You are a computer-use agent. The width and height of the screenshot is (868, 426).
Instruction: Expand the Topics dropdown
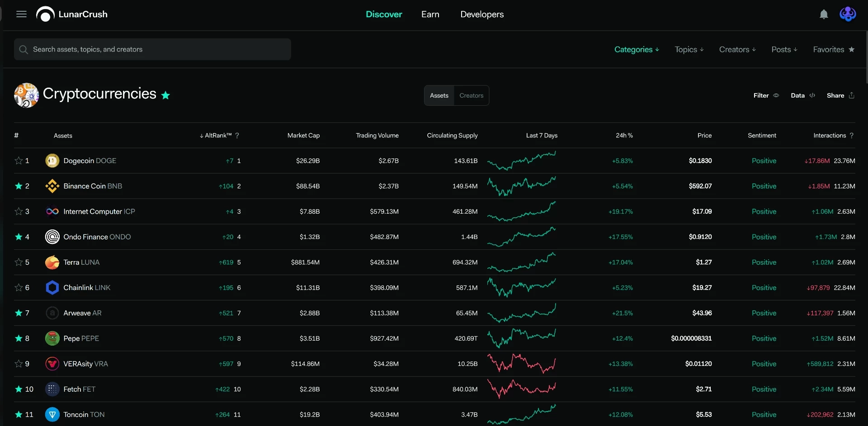(x=689, y=49)
